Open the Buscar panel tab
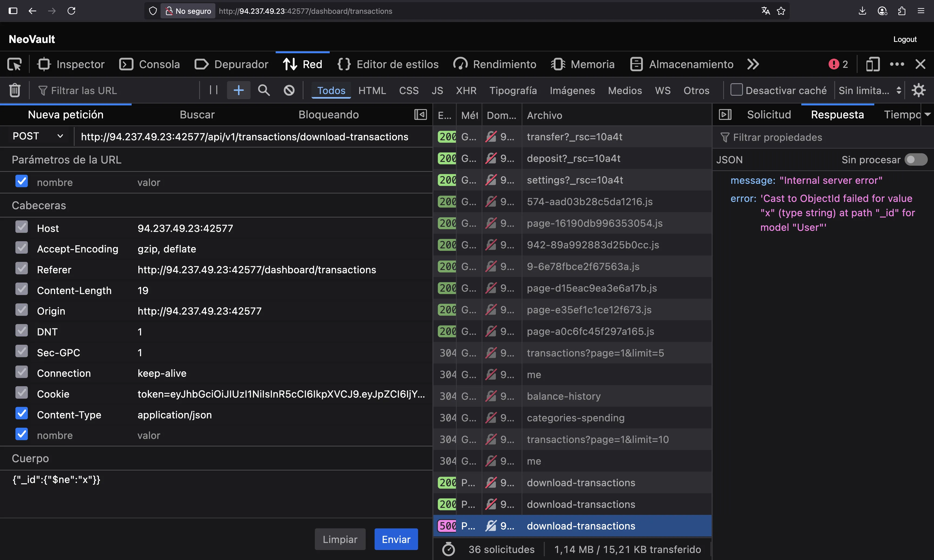Image resolution: width=934 pixels, height=560 pixels. (197, 114)
